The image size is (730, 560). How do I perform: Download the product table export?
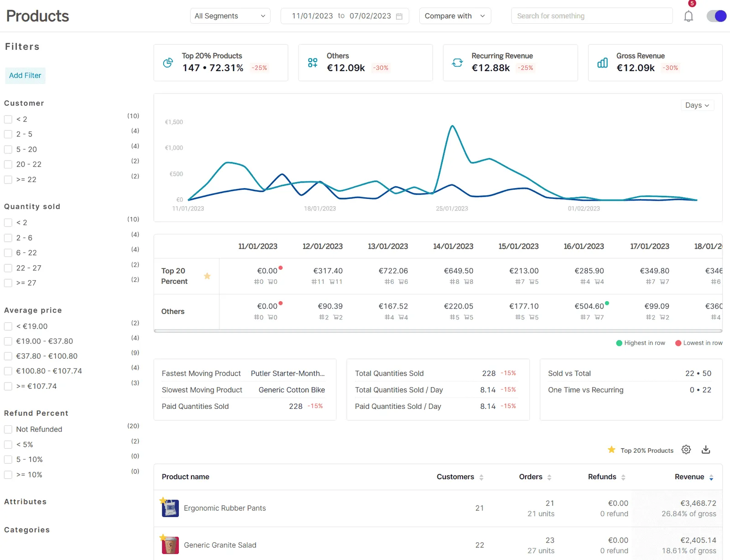click(706, 450)
